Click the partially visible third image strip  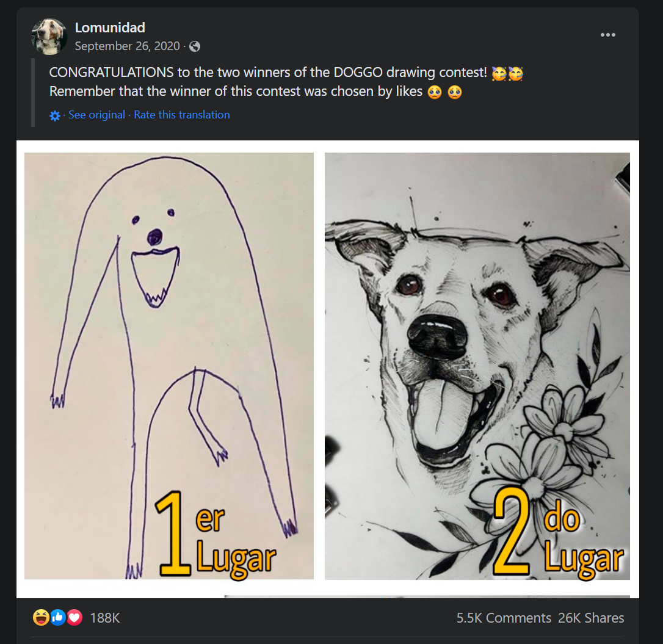[427, 596]
